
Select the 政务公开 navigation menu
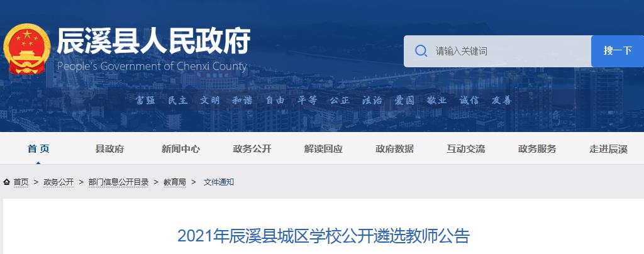click(x=252, y=149)
